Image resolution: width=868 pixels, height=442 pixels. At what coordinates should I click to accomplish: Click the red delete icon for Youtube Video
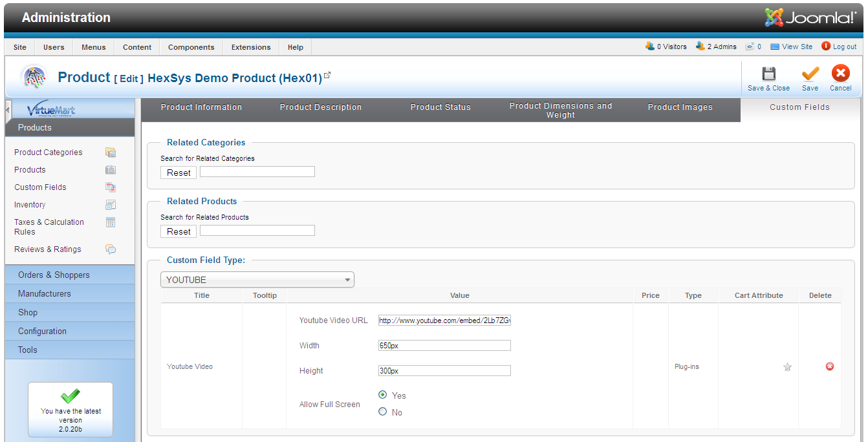point(830,366)
